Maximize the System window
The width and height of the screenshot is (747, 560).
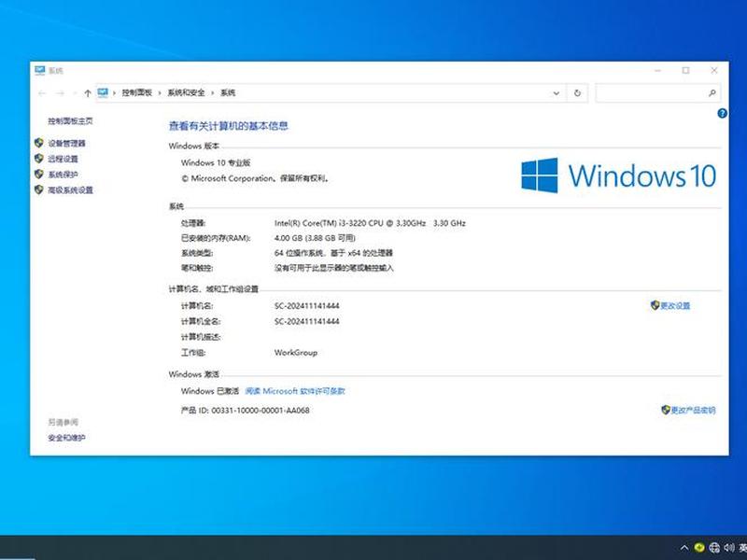685,71
